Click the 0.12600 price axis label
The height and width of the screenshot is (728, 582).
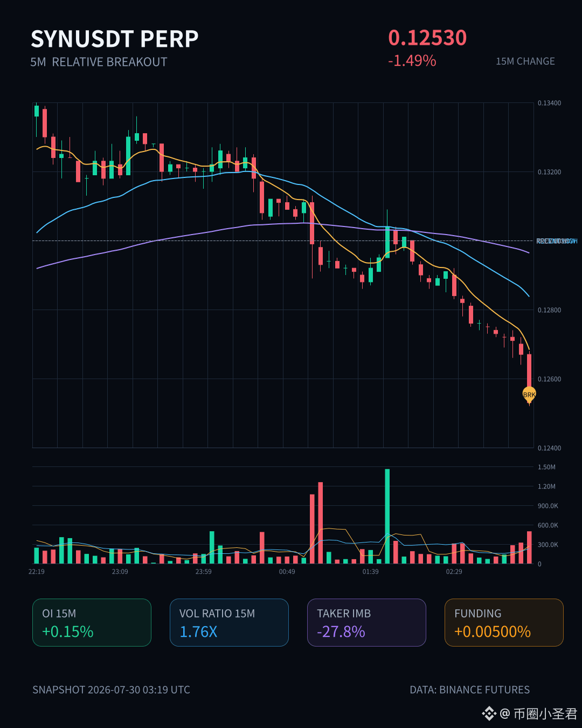[549, 379]
